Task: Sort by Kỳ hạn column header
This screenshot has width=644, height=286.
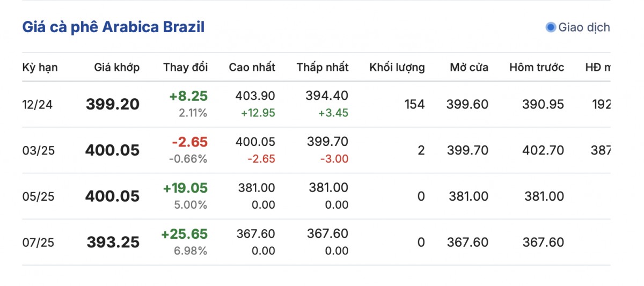Action: [x=40, y=67]
